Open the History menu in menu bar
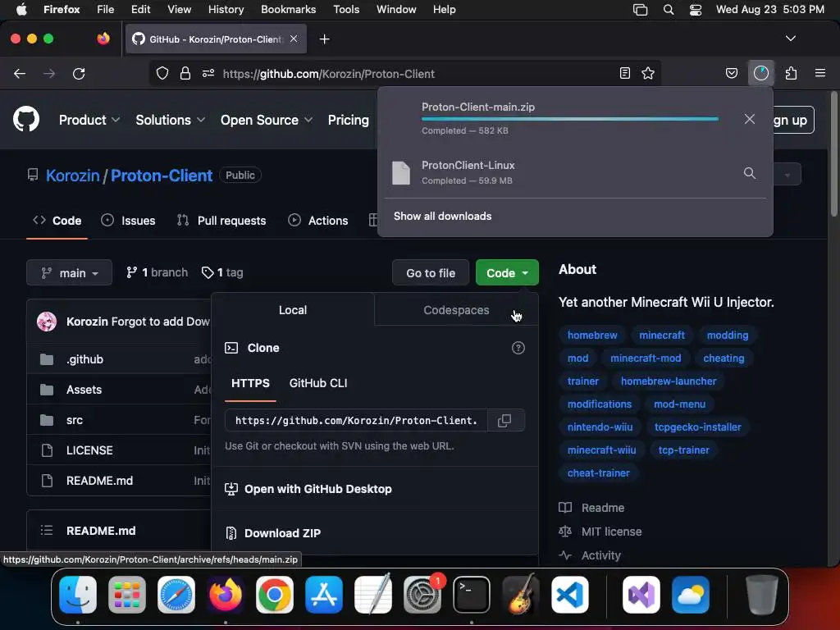This screenshot has height=630, width=840. coord(226,10)
